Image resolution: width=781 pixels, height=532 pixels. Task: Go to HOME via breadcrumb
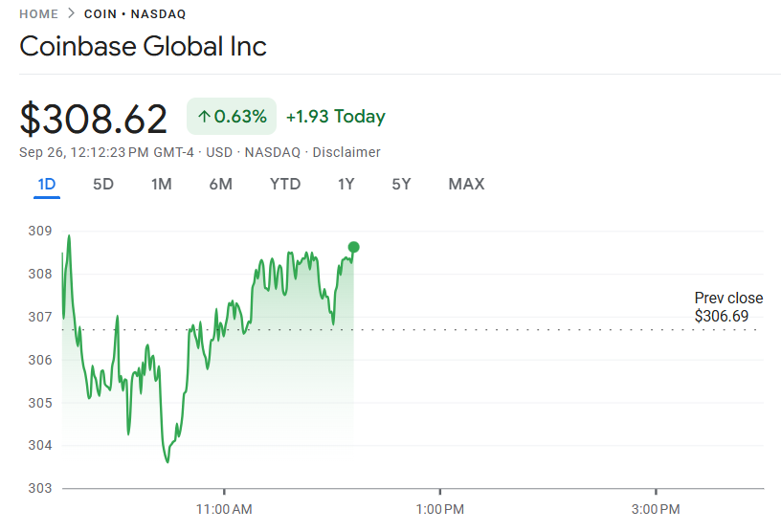pyautogui.click(x=38, y=14)
